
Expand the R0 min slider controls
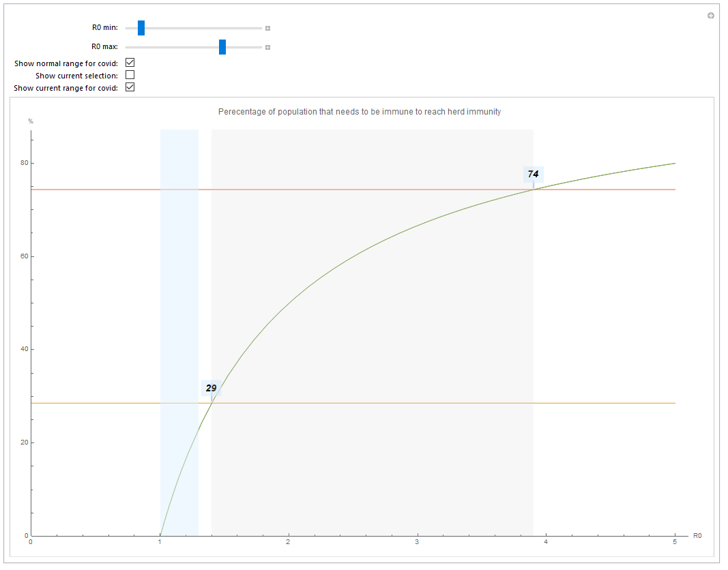pos(268,29)
